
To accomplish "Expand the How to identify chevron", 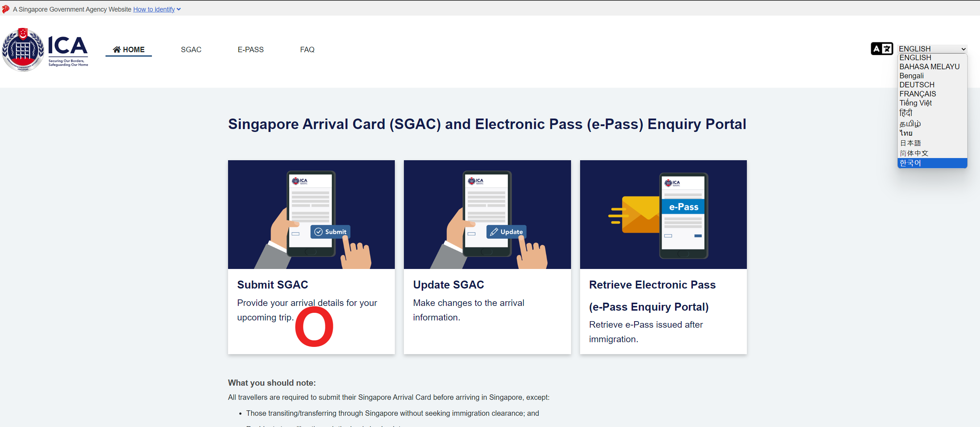I will click(179, 9).
